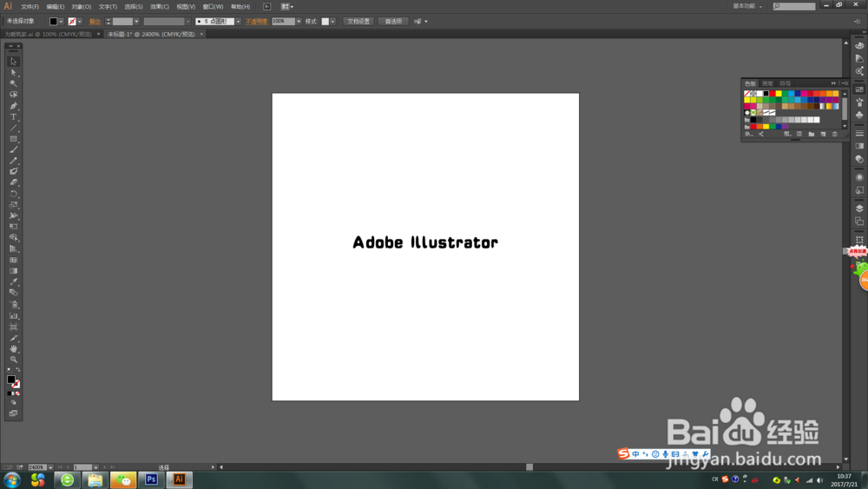Select the Zoom tool
Image resolution: width=868 pixels, height=489 pixels.
[x=13, y=360]
